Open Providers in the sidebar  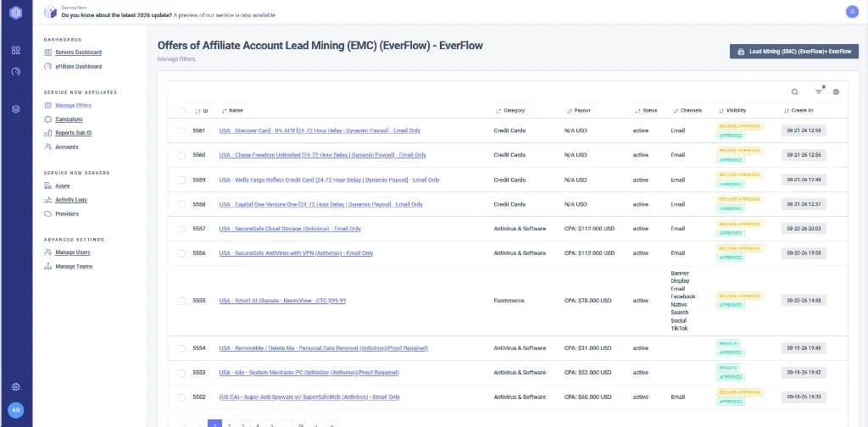tap(67, 214)
